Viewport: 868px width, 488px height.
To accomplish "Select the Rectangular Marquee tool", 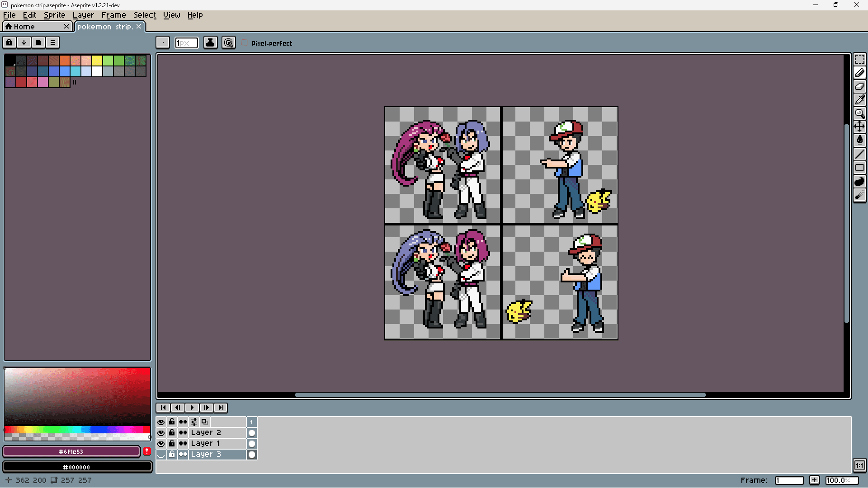I will coord(859,59).
